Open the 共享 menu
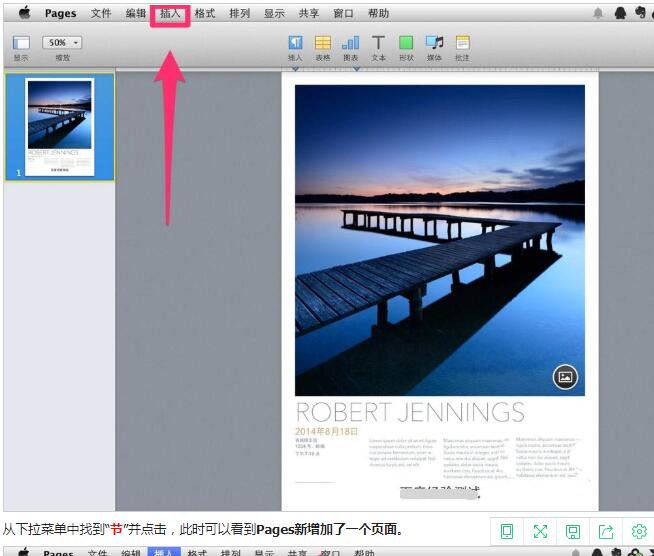The width and height of the screenshot is (654, 556). coord(309,14)
